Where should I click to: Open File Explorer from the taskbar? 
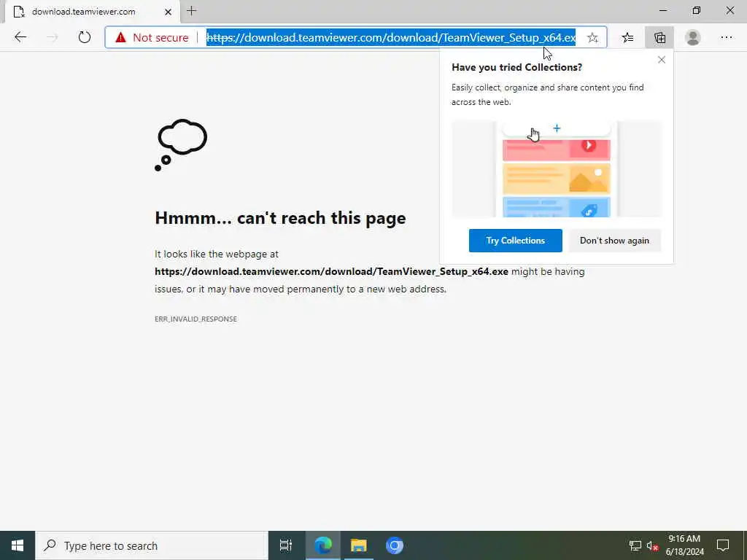(x=358, y=545)
